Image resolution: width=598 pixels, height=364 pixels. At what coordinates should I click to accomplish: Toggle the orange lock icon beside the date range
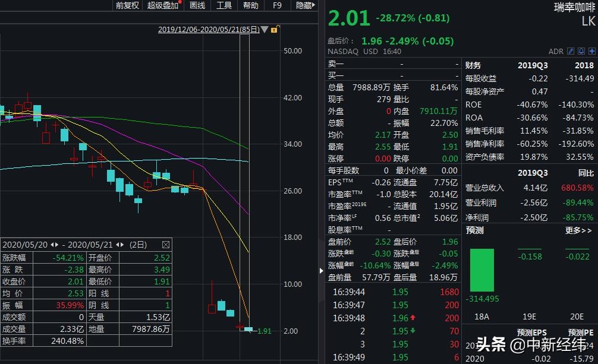[x=274, y=29]
